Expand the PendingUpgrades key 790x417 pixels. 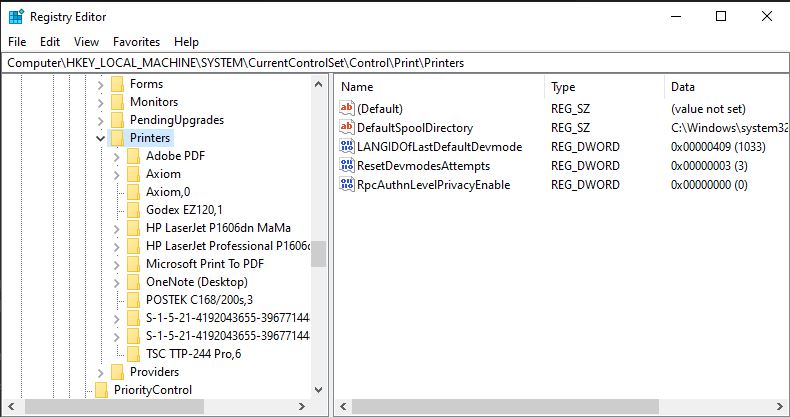point(100,121)
